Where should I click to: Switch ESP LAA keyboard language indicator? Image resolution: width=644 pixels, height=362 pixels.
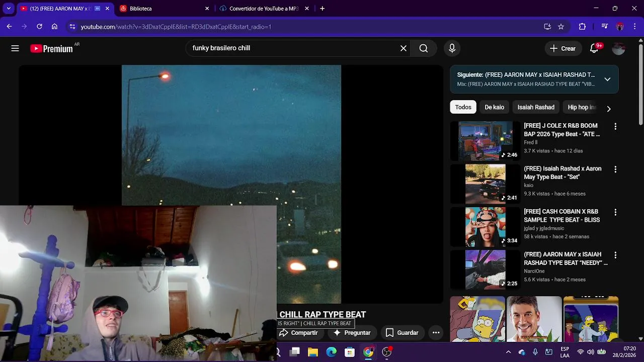click(565, 352)
